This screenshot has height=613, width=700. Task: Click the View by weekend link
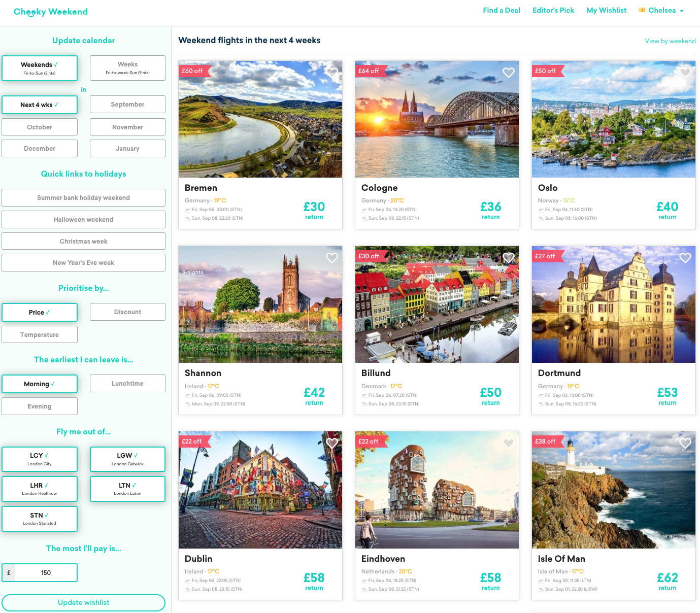tap(670, 41)
